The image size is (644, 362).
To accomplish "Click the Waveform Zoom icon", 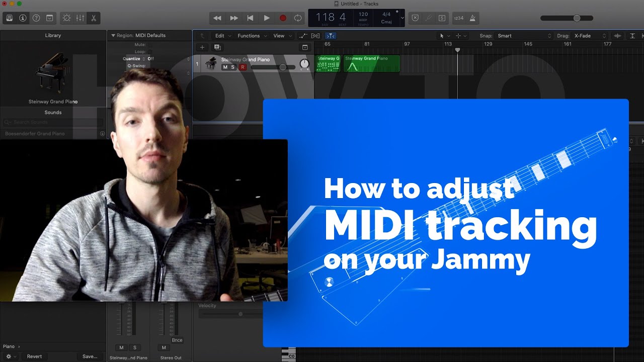I will (618, 36).
